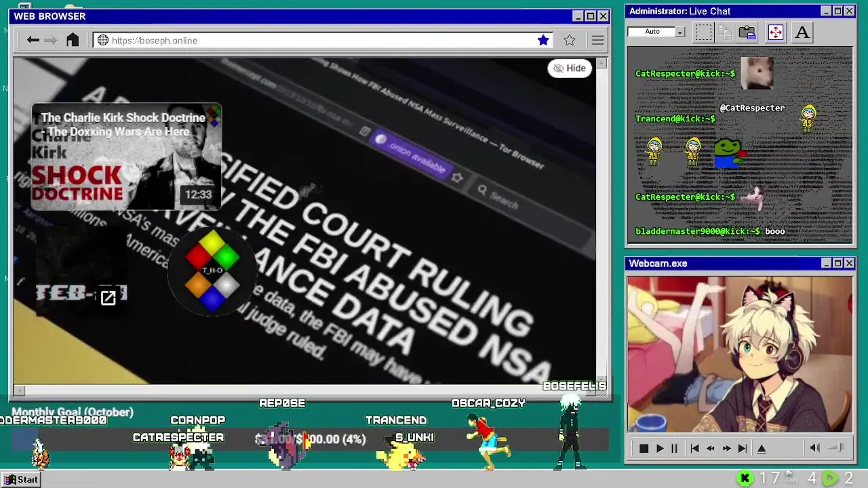The width and height of the screenshot is (868, 488).
Task: Click the filled blue bookmark star
Action: [543, 40]
